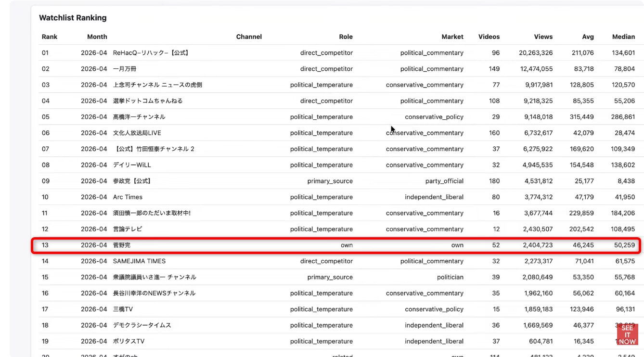Image resolution: width=644 pixels, height=357 pixels.
Task: Click views value 1,962,160
Action: (538, 293)
